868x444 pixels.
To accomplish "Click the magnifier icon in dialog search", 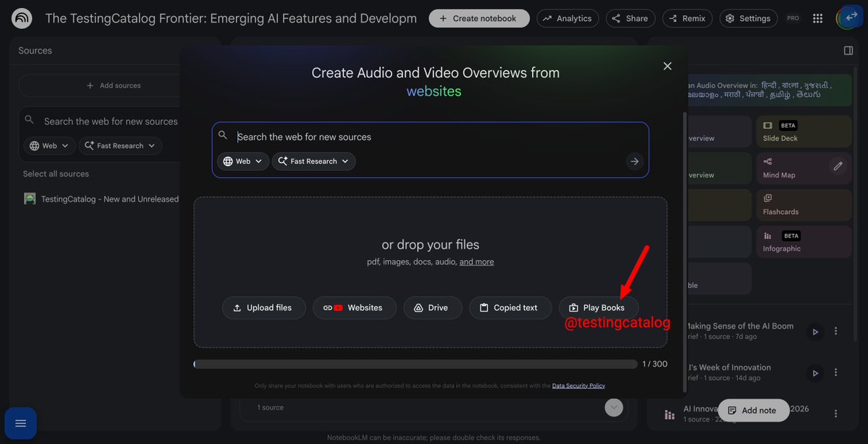I will click(223, 135).
